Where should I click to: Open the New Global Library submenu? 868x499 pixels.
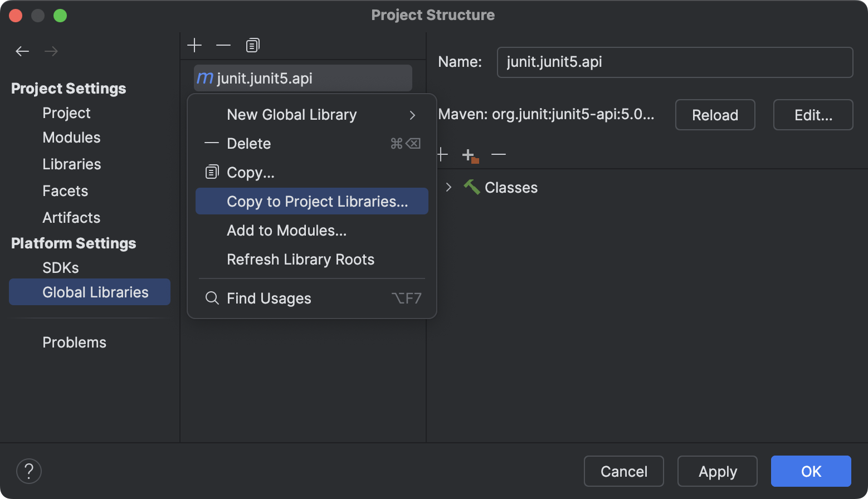click(x=291, y=115)
